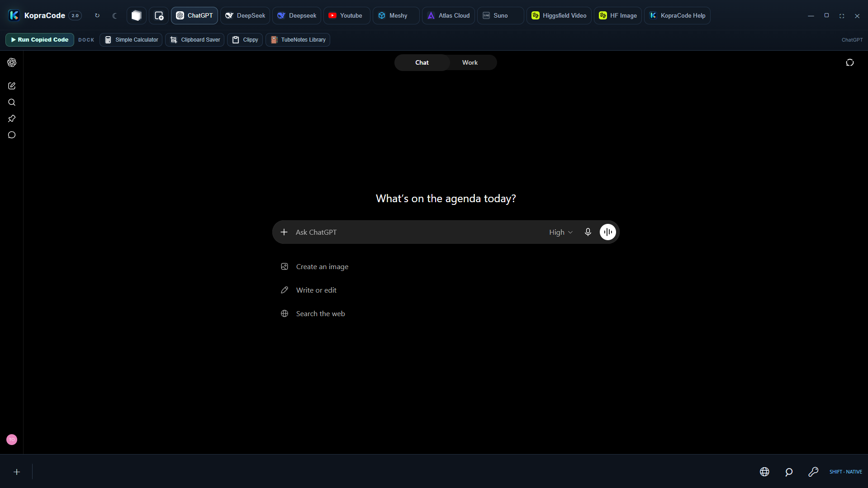Click the reload arrow icon next to version badge
This screenshot has width=868, height=488.
97,15
